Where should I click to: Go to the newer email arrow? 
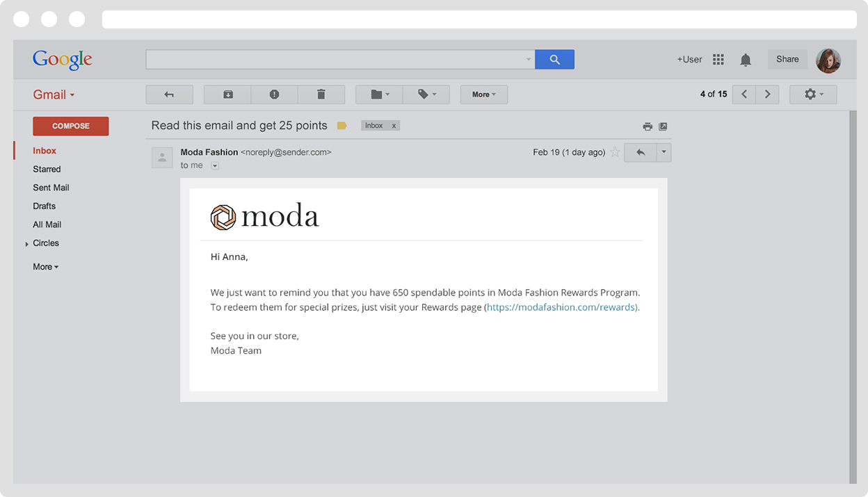[744, 95]
